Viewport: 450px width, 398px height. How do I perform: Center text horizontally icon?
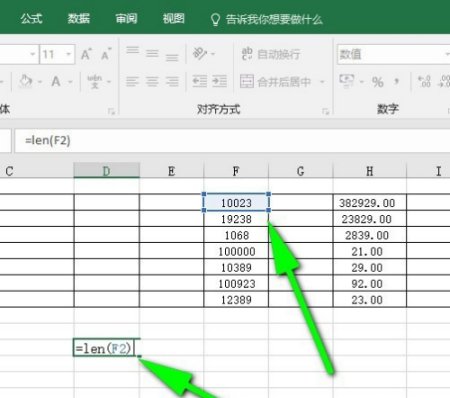[152, 81]
